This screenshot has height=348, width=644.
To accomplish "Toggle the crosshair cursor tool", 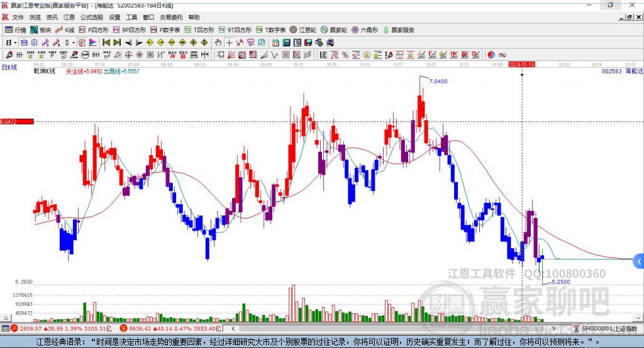I will (x=229, y=43).
